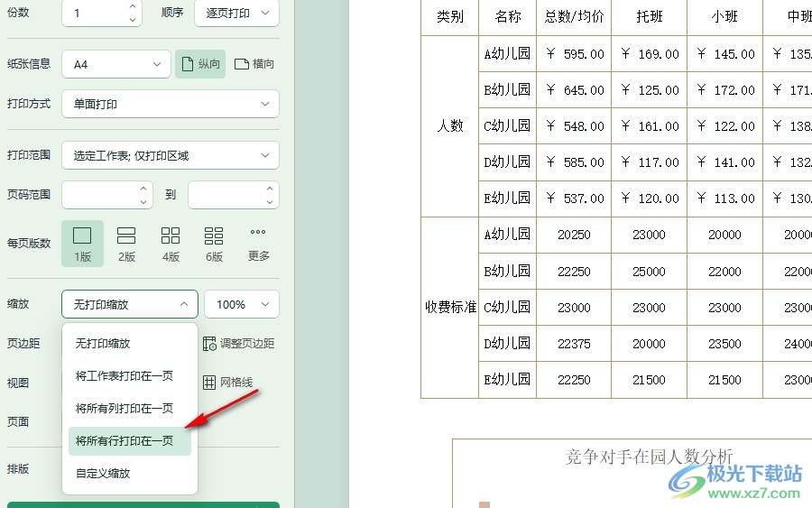Toggle 网格线 gridlines option
Image resolution: width=812 pixels, height=508 pixels.
click(228, 383)
